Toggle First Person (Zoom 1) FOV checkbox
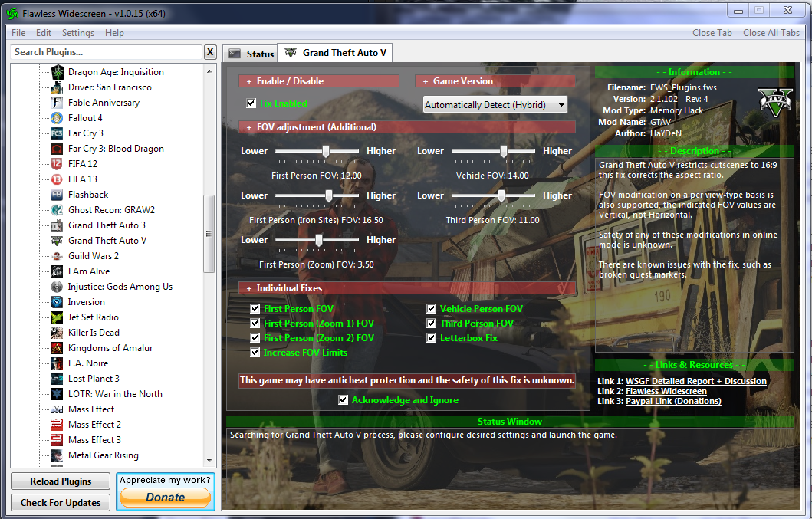The width and height of the screenshot is (812, 519). click(255, 324)
